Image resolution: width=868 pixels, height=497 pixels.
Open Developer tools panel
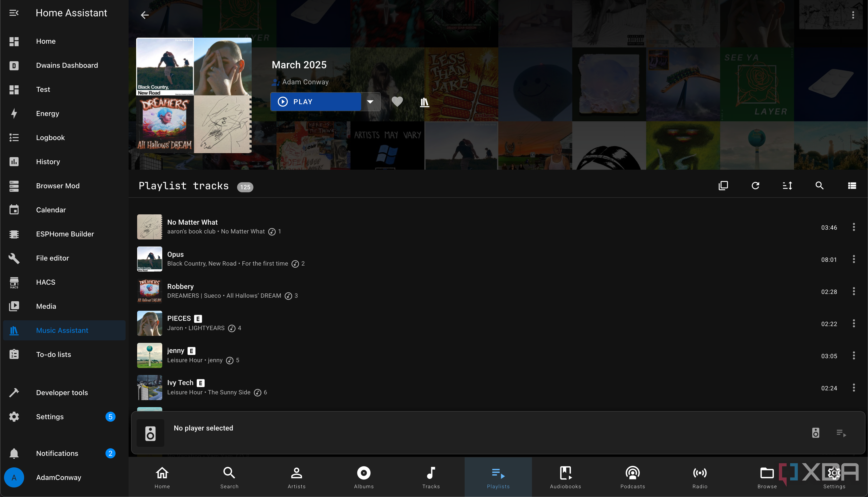[x=64, y=393]
